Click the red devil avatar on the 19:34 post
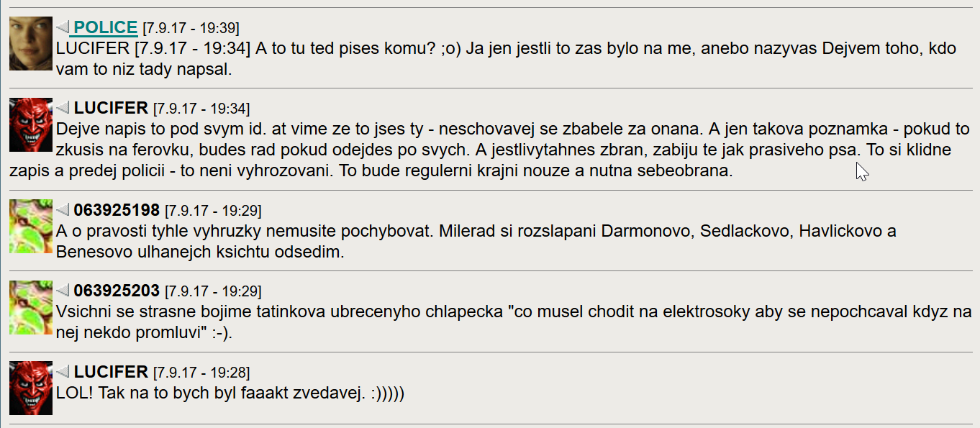Screen dimensions: 980x428 tap(31, 124)
